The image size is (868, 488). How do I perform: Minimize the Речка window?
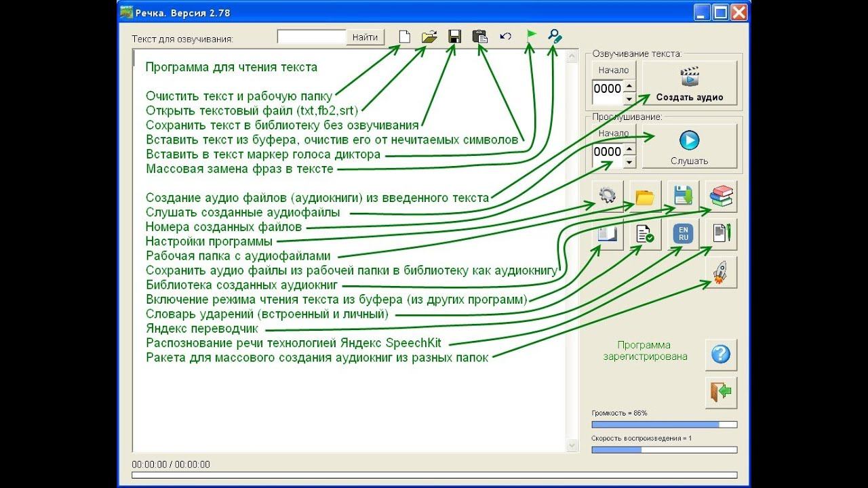click(x=703, y=12)
